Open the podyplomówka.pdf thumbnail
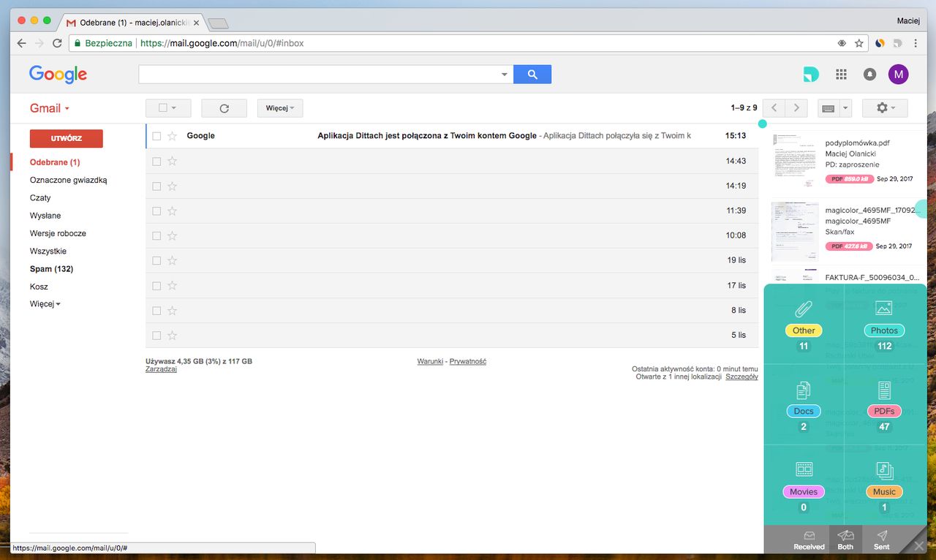This screenshot has width=936, height=560. point(795,160)
